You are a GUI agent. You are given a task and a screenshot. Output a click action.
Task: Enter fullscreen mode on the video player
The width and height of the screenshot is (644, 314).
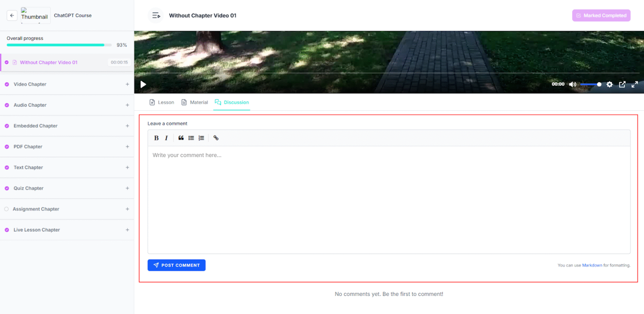click(x=634, y=84)
